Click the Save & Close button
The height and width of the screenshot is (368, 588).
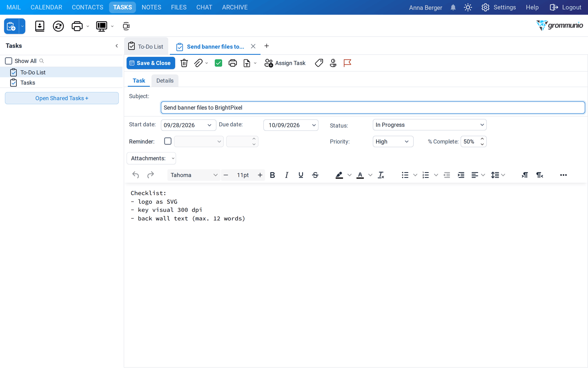click(x=151, y=63)
